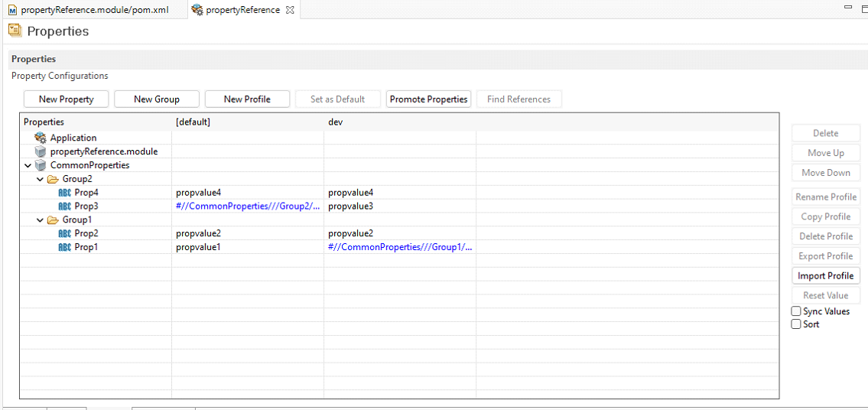Close the propertyReference editor tab

click(x=290, y=10)
